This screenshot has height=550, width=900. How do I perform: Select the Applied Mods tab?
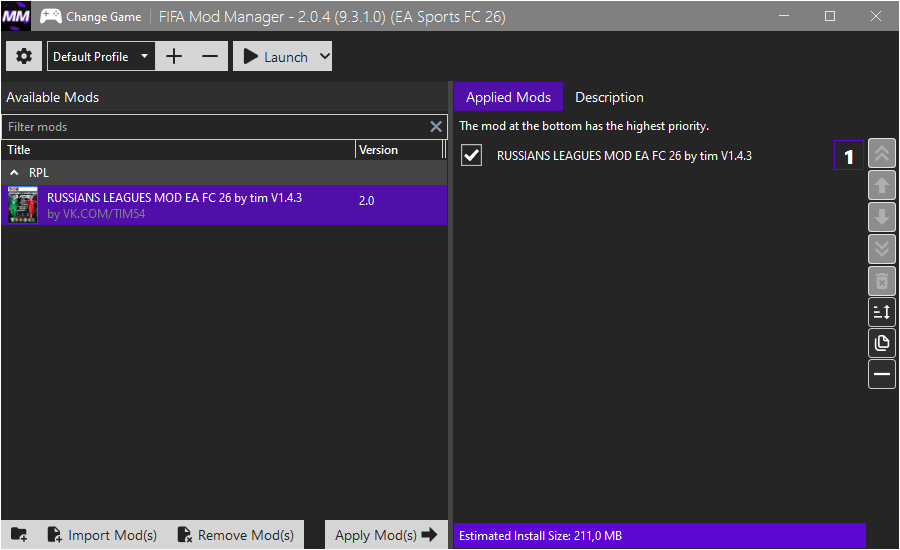pyautogui.click(x=508, y=97)
